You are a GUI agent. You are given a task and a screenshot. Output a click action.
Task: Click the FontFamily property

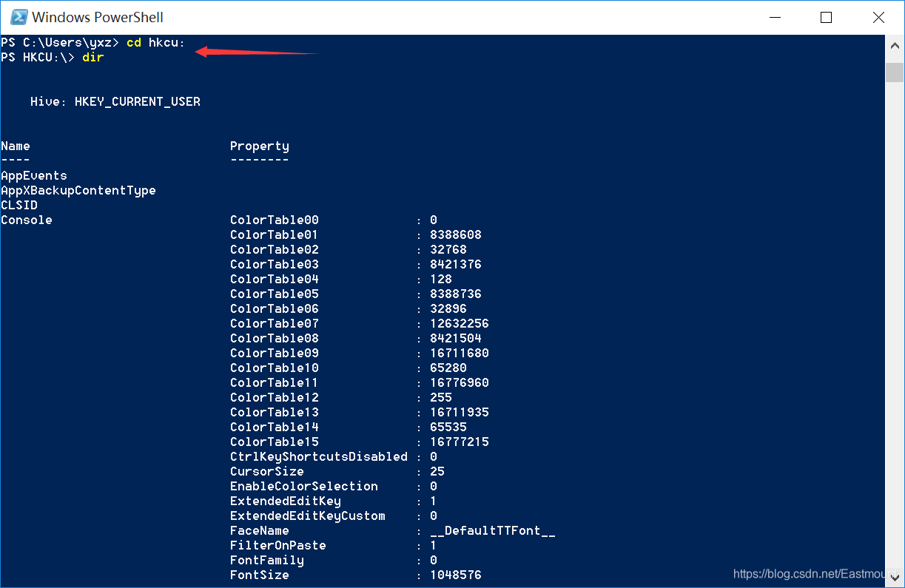point(267,560)
